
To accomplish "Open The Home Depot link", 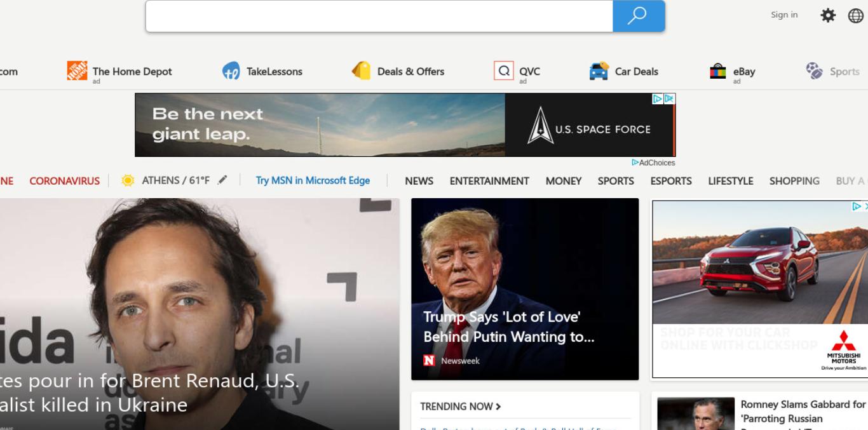I will point(132,71).
